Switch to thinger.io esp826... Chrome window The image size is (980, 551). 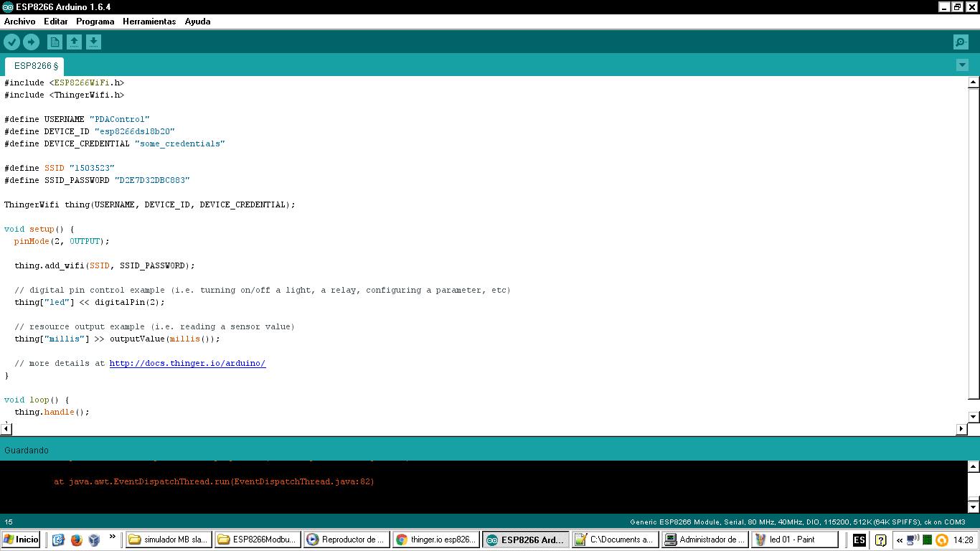pyautogui.click(x=436, y=540)
